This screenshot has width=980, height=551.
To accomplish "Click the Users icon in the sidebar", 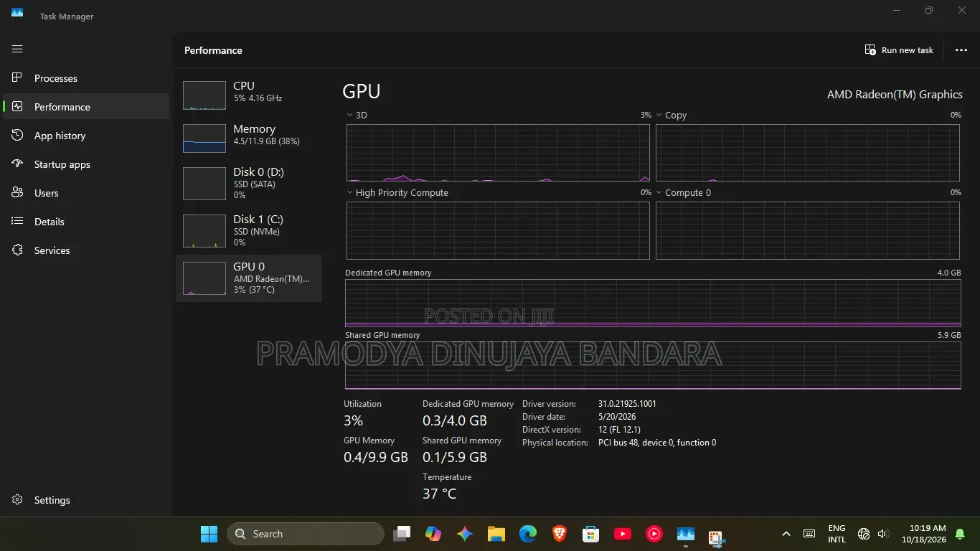I will 17,193.
